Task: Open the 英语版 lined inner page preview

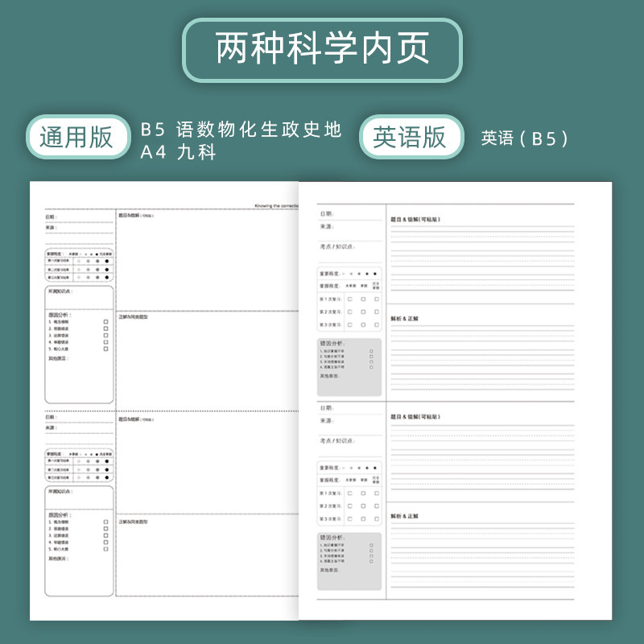Action: coord(455,401)
